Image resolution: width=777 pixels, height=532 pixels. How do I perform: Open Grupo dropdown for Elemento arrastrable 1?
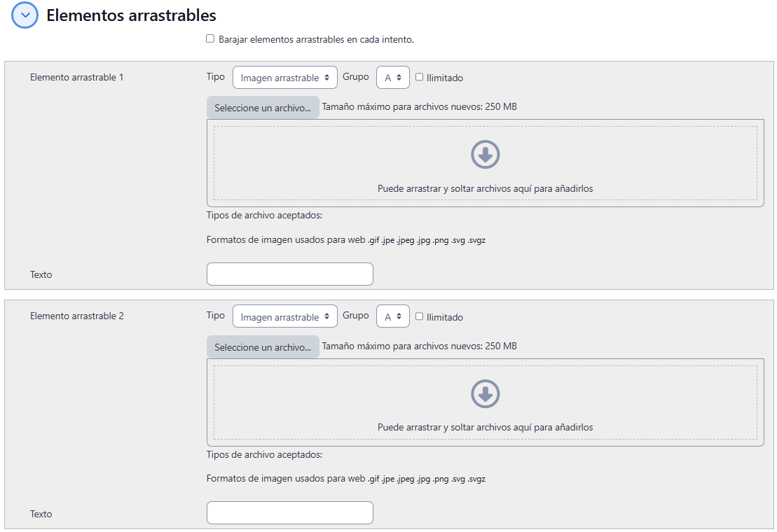392,78
